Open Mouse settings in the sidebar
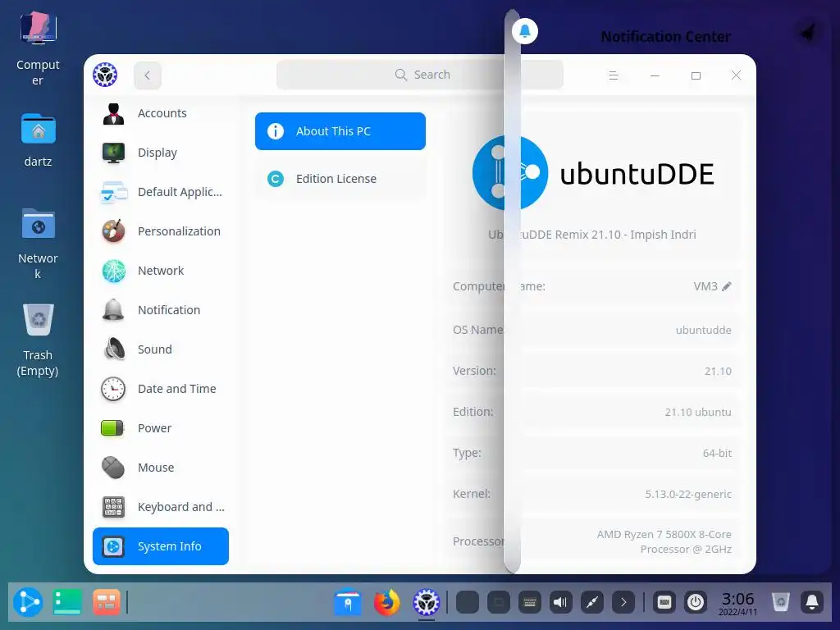Viewport: 840px width, 630px height. pos(161,467)
